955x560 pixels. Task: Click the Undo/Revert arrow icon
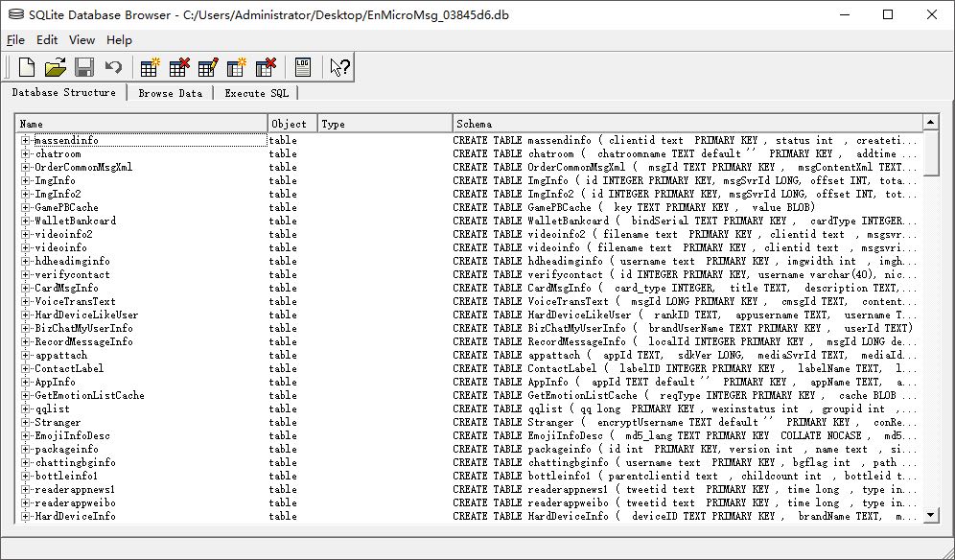[113, 67]
